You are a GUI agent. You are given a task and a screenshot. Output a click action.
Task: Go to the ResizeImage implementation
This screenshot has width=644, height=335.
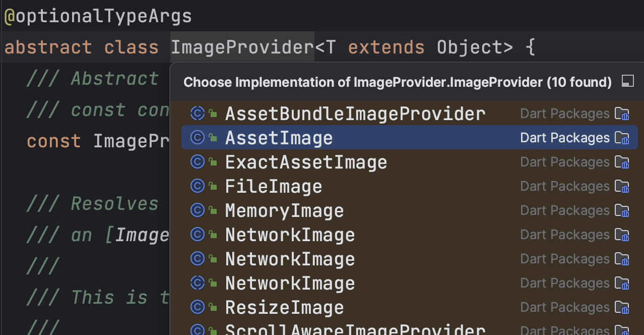[284, 308]
